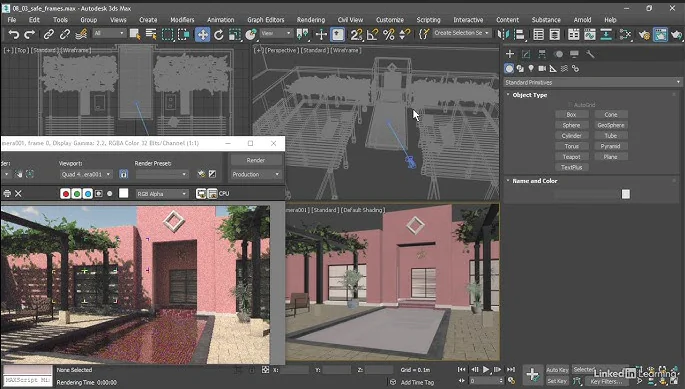
Task: Open the File menu
Action: click(12, 20)
